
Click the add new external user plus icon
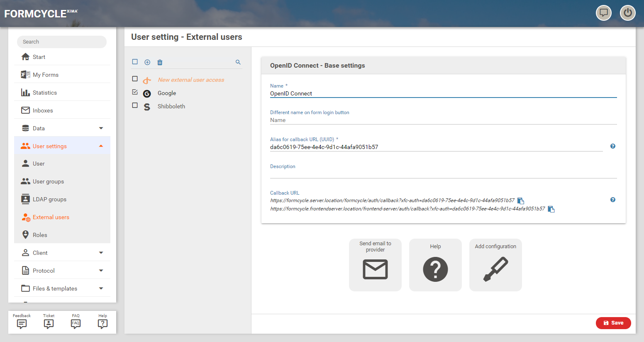tap(147, 62)
